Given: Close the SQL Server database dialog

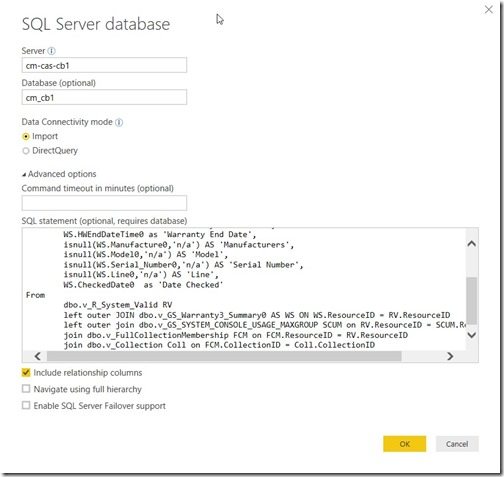Looking at the screenshot, I should pos(489,9).
